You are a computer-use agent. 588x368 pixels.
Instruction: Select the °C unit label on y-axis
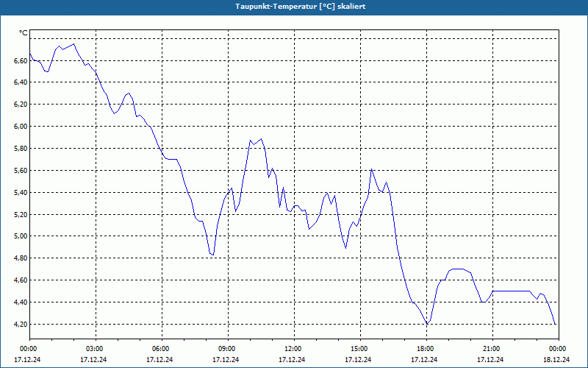[x=24, y=33]
